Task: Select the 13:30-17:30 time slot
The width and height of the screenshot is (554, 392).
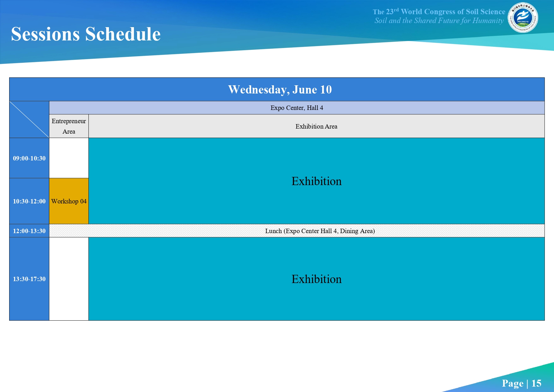Action: (x=29, y=279)
